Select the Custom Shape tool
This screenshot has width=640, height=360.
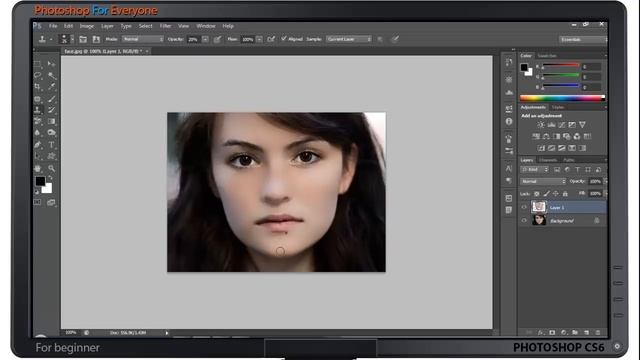(51, 156)
